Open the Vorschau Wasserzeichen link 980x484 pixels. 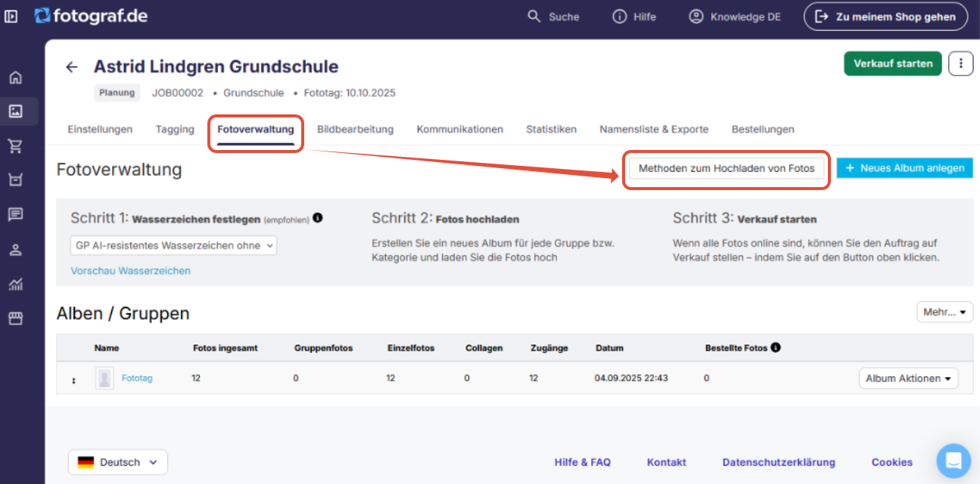(x=131, y=270)
